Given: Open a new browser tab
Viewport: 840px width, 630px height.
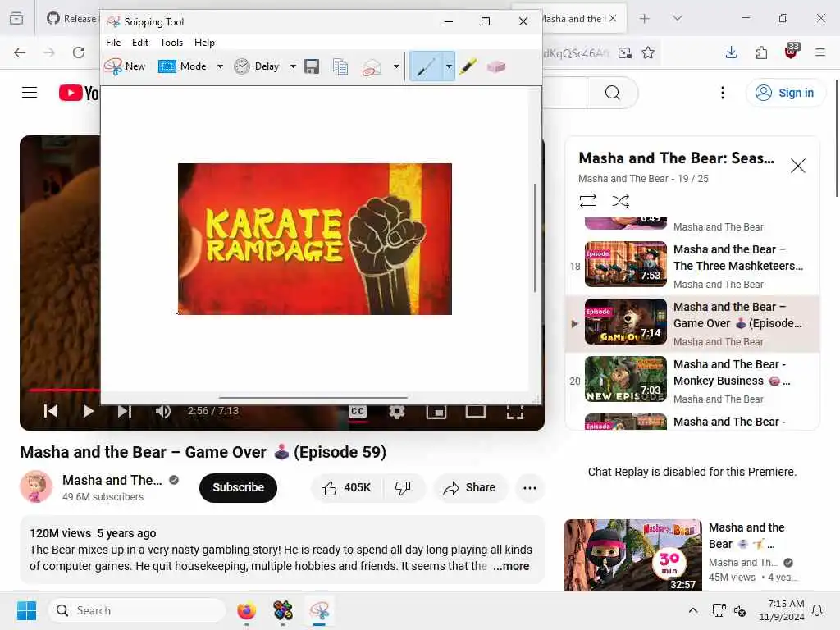Looking at the screenshot, I should click(645, 19).
